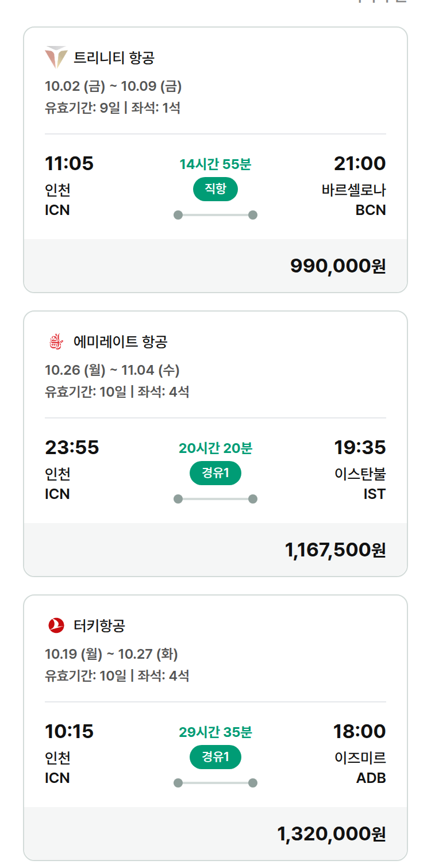Click the 트리니티 항공 airline name
This screenshot has width=431, height=868.
pyautogui.click(x=114, y=58)
